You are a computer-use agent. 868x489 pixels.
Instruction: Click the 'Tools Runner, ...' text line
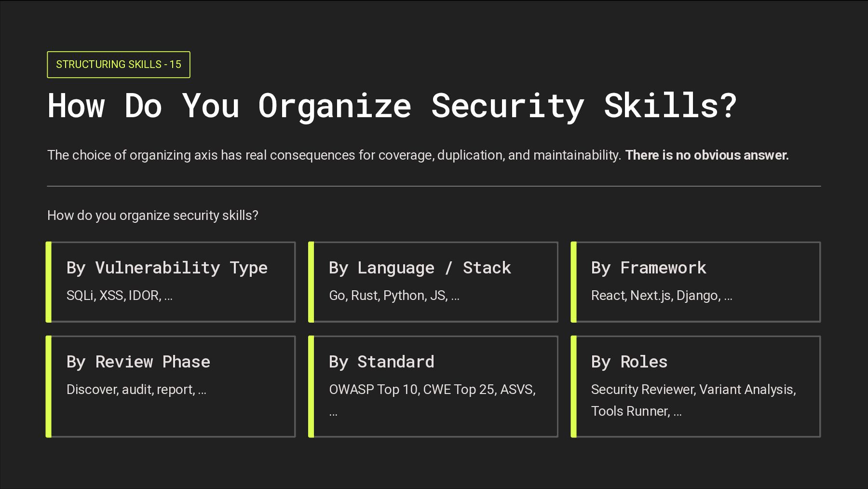(636, 411)
